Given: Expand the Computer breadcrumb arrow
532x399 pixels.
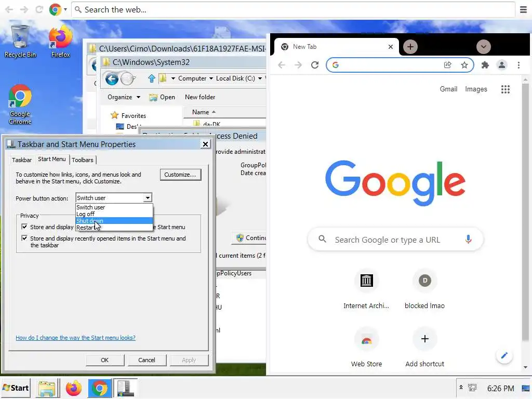Looking at the screenshot, I should pyautogui.click(x=211, y=78).
